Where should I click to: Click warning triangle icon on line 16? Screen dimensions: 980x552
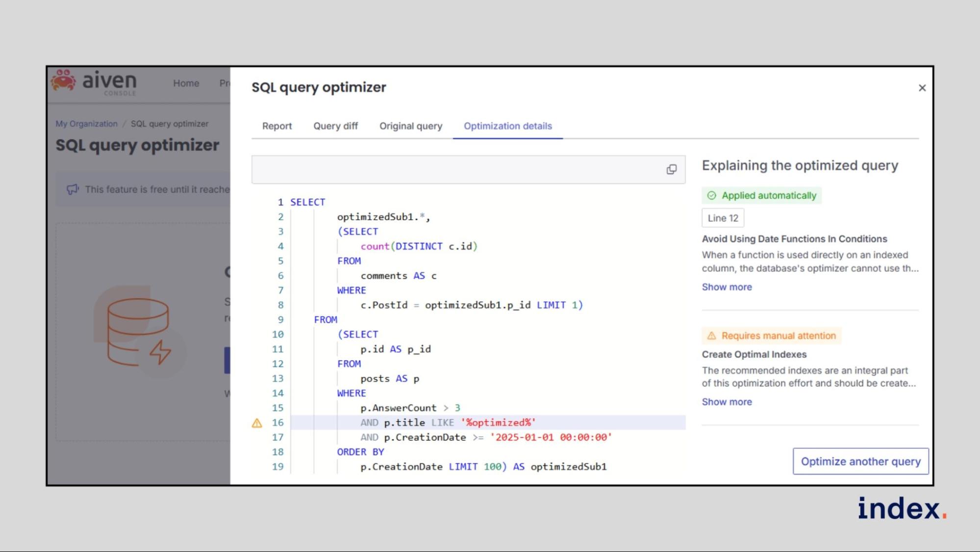coord(257,423)
